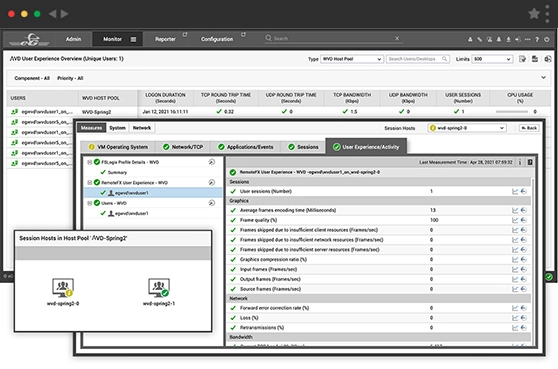Image resolution: width=558 pixels, height=369 pixels.
Task: Click detail icon beside FSLogix Profile Details
Action: [x=212, y=162]
